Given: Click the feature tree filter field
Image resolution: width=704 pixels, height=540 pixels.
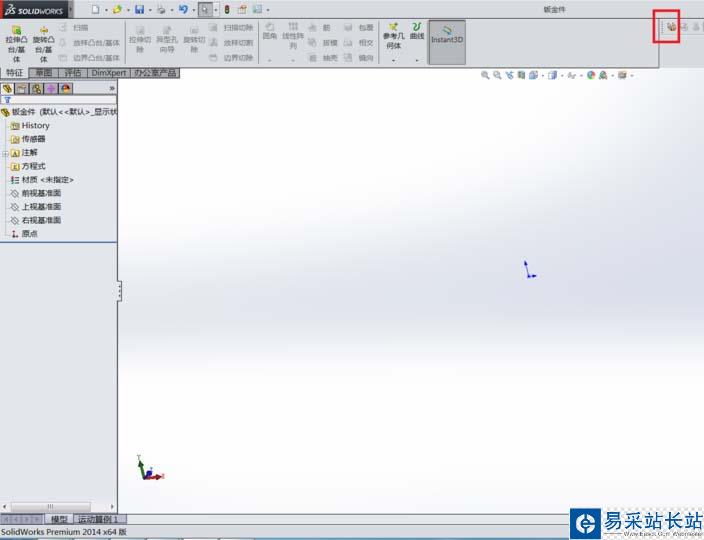Looking at the screenshot, I should tap(59, 100).
